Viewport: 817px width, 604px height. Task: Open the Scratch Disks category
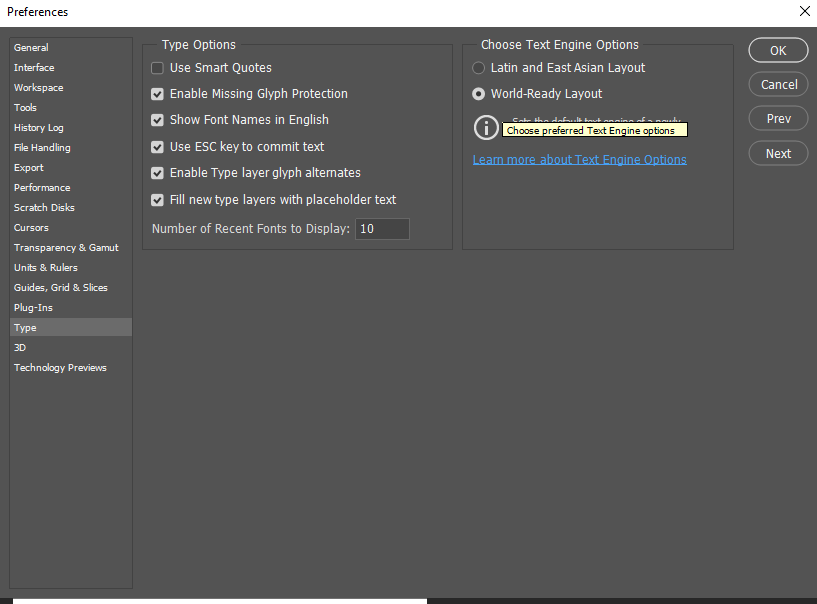click(x=71, y=207)
